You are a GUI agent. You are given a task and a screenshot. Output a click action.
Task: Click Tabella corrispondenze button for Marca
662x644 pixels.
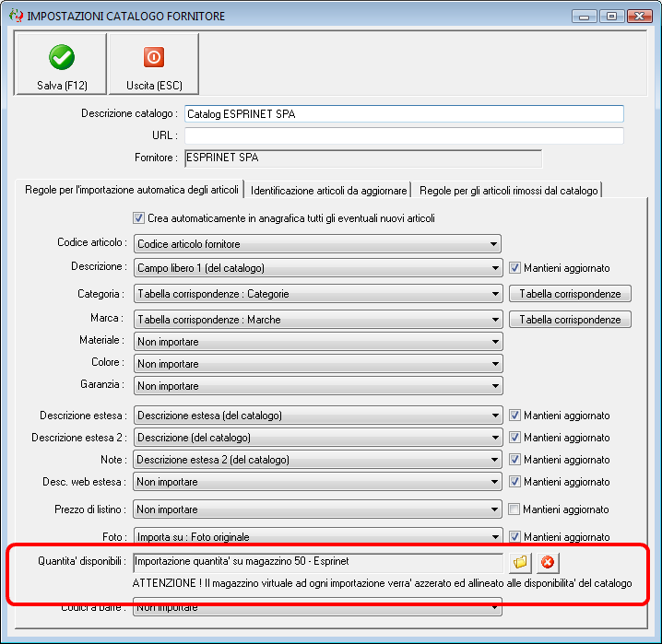pos(570,320)
